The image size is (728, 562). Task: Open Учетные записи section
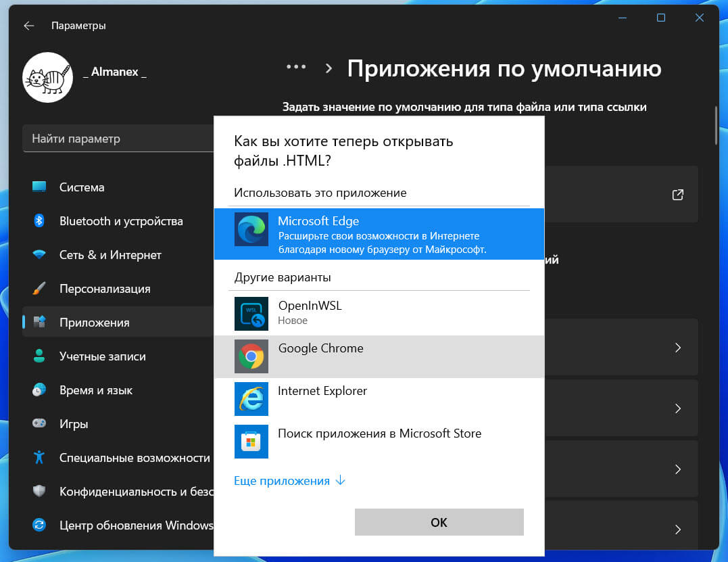[118, 356]
